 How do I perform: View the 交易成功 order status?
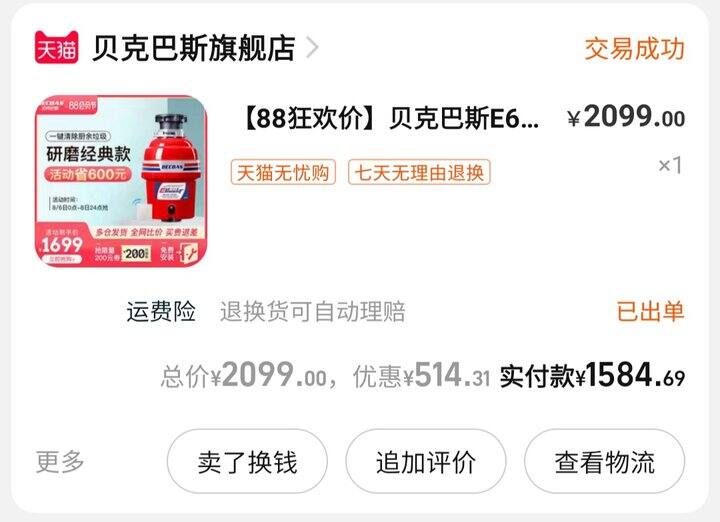click(634, 49)
